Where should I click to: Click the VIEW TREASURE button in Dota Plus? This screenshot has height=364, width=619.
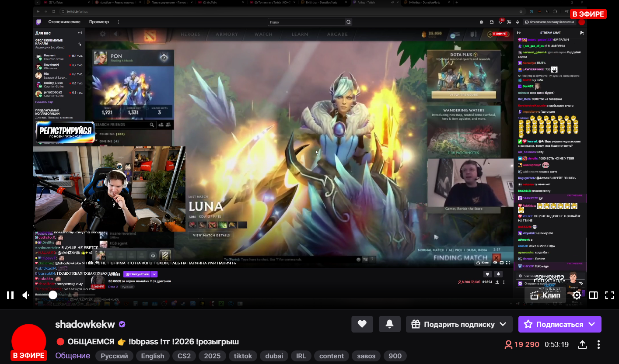coord(464,95)
